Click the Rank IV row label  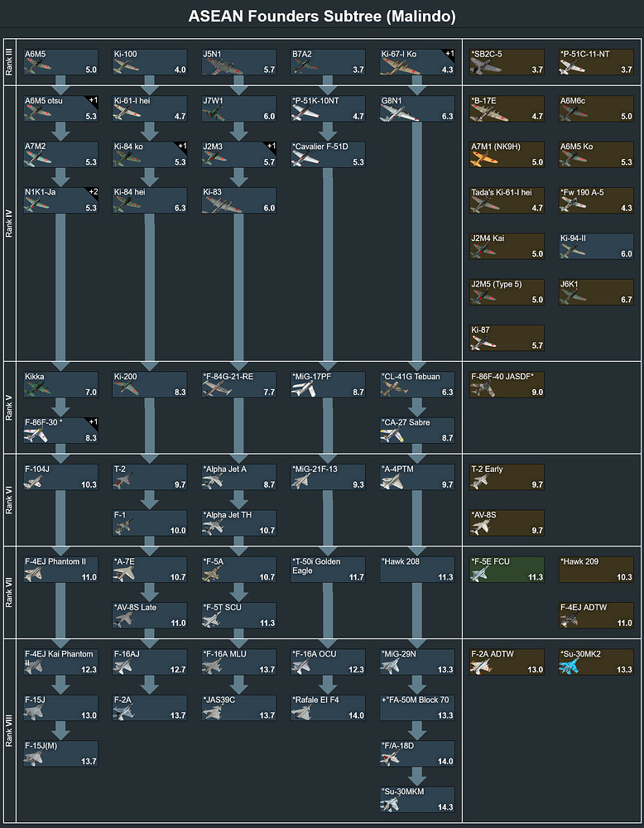[9, 223]
